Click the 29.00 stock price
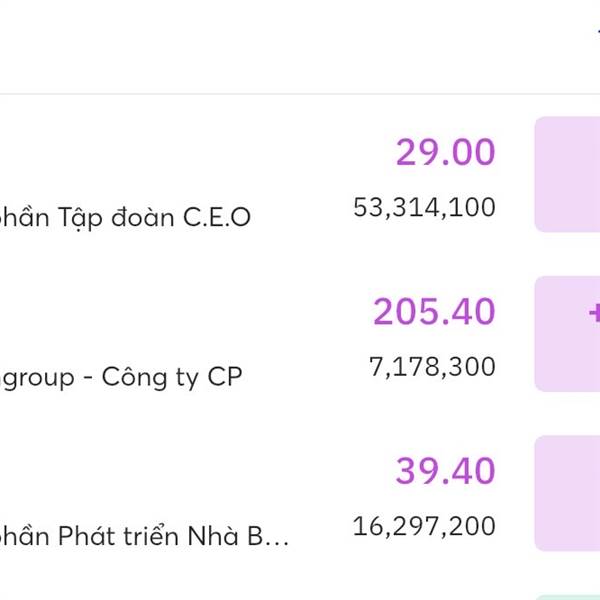This screenshot has width=600, height=600. click(x=445, y=153)
